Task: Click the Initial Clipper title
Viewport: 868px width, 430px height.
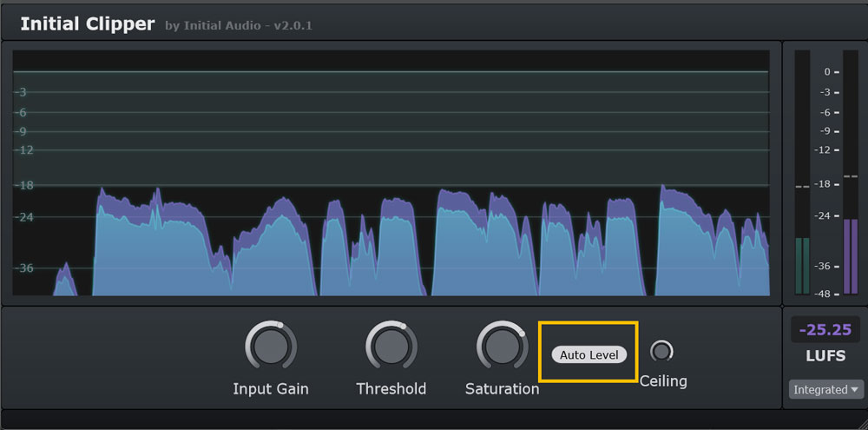Action: [x=88, y=23]
